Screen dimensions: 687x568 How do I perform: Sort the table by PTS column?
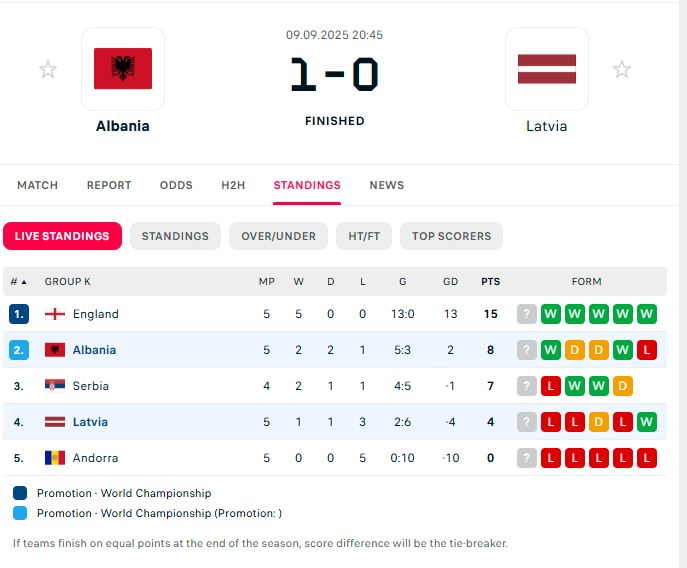pos(490,282)
